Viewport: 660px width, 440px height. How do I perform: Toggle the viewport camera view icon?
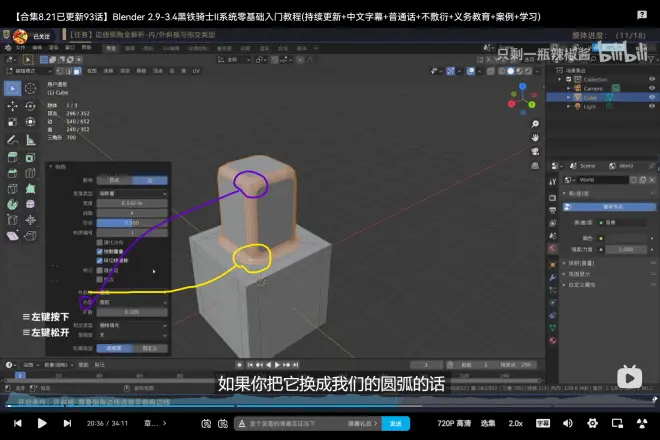535,152
